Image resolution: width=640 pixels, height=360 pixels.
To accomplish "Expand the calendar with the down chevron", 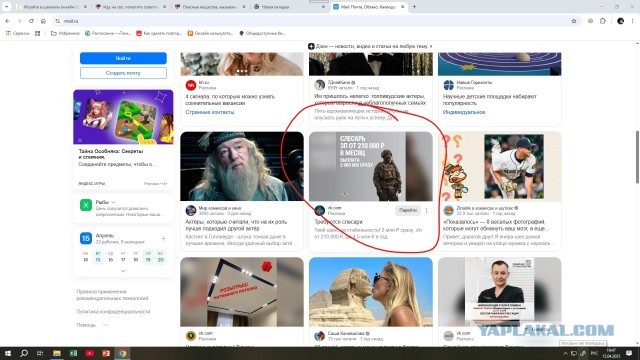I will coord(123,271).
